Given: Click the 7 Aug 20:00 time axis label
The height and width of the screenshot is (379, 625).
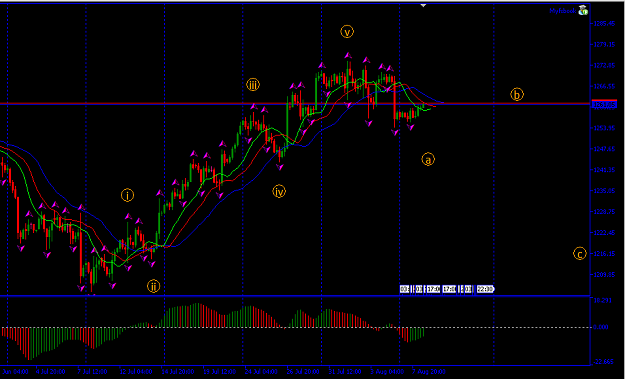Looking at the screenshot, I should tap(428, 371).
